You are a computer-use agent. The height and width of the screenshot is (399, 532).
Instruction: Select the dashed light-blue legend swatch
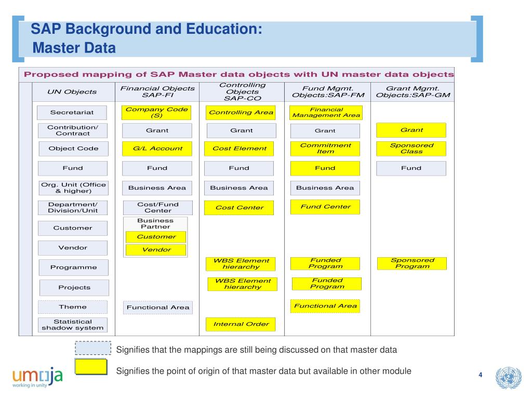tap(93, 348)
